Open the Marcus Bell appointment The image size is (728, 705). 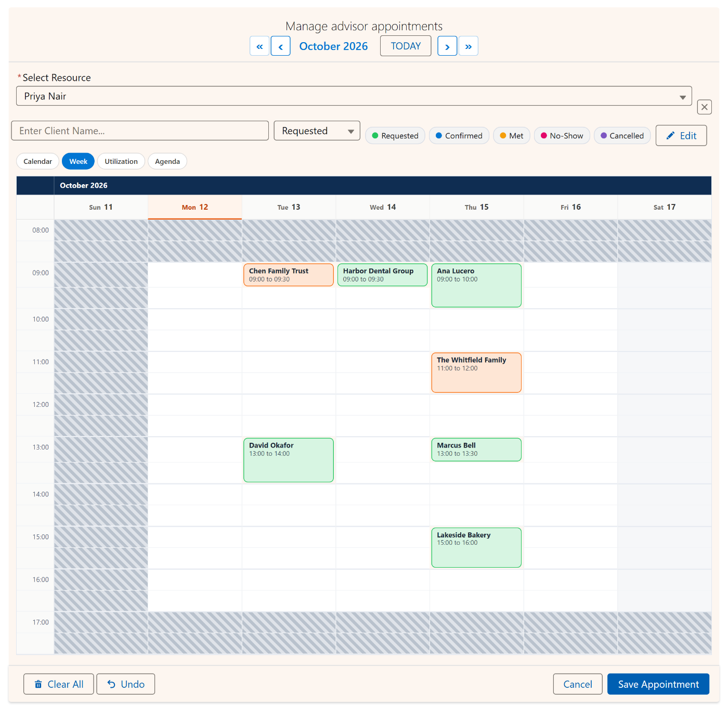click(476, 450)
